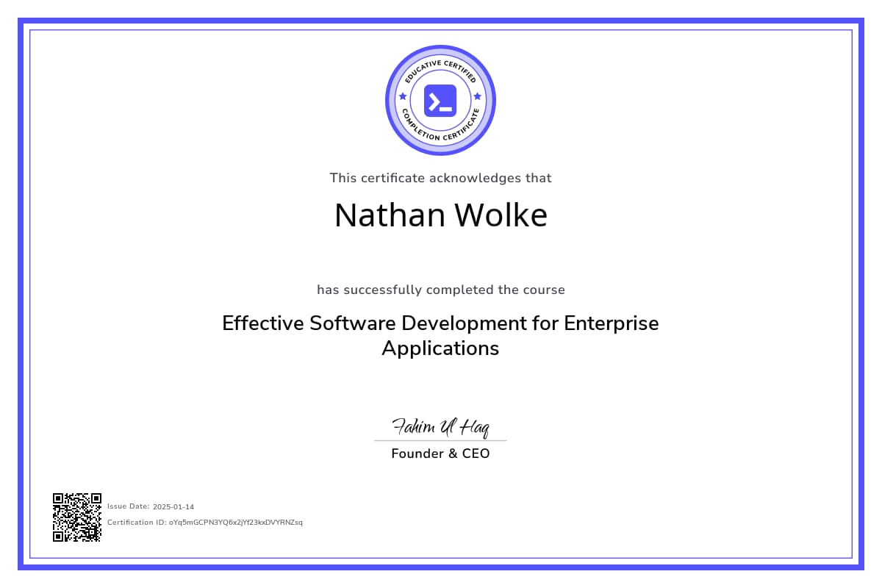The height and width of the screenshot is (588, 882).
Task: Click the right star on badge
Action: (478, 96)
